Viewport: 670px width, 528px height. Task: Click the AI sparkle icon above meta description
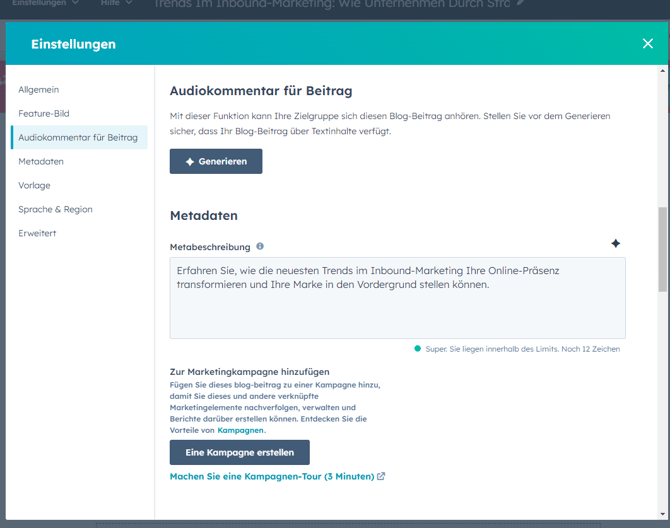point(615,244)
